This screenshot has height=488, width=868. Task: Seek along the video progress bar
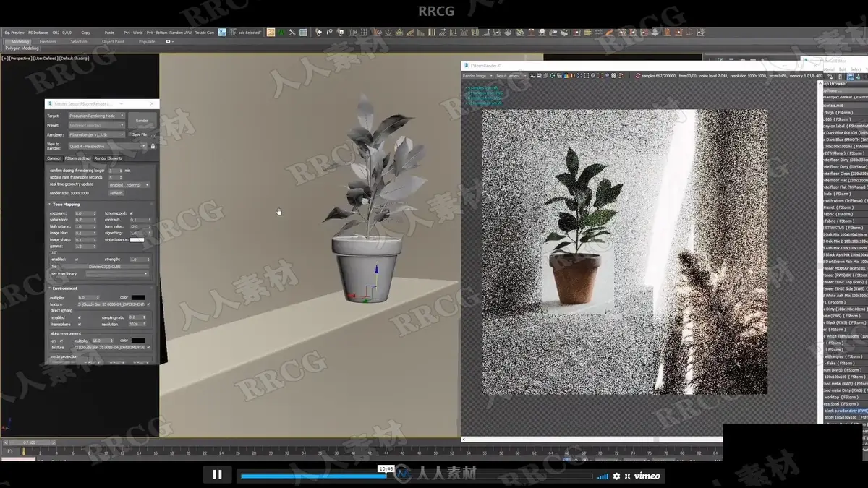(416, 476)
